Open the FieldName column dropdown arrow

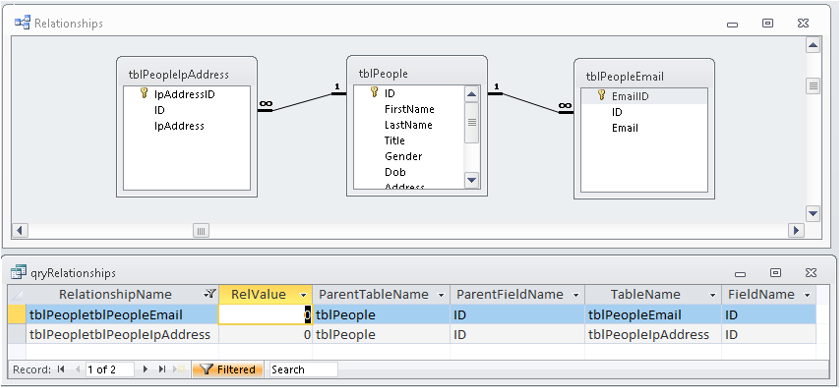click(807, 295)
